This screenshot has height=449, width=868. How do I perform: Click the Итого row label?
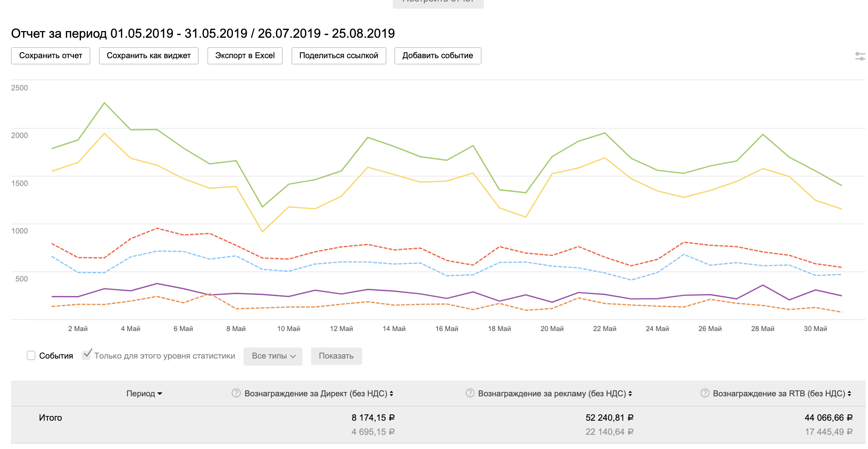pyautogui.click(x=50, y=418)
